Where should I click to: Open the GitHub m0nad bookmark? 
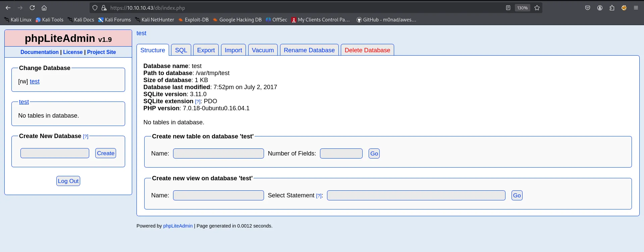[386, 20]
